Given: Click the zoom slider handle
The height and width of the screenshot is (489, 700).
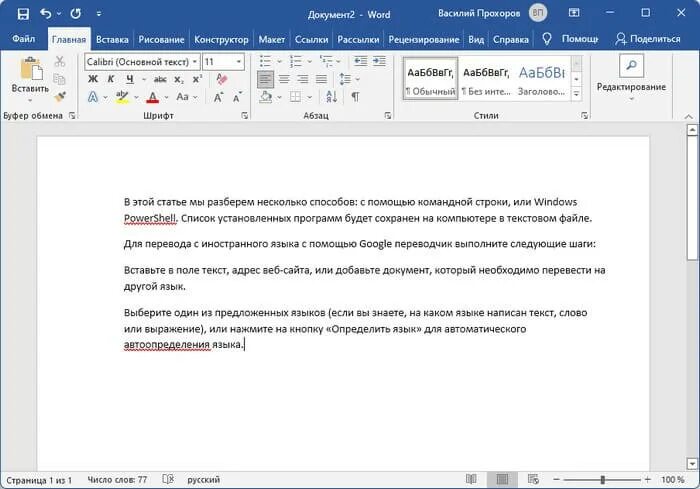Looking at the screenshot, I should pos(603,480).
